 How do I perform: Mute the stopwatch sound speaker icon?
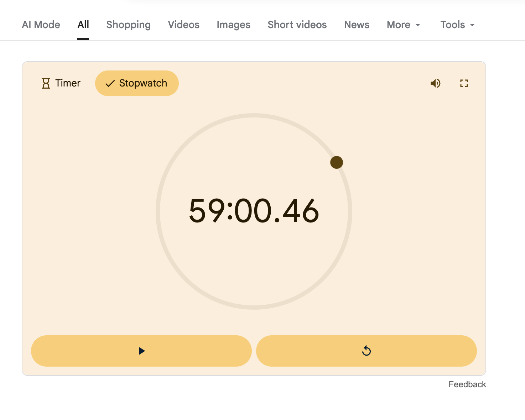click(x=435, y=83)
